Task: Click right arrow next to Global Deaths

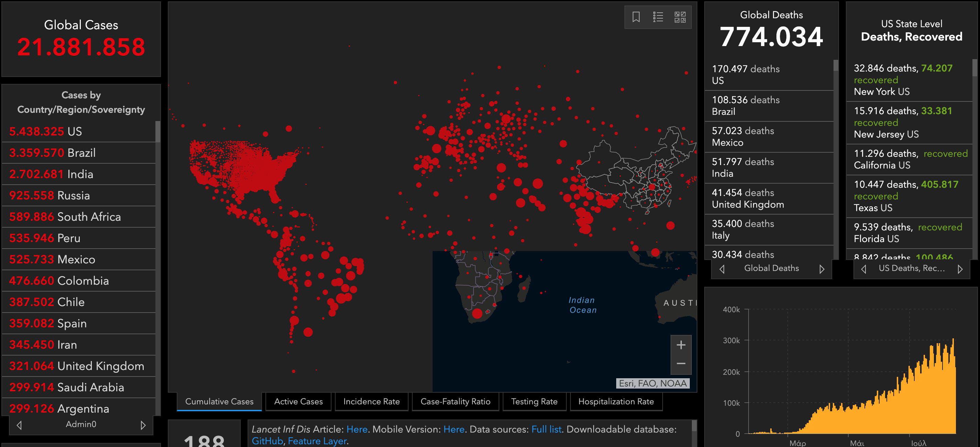Action: [822, 269]
